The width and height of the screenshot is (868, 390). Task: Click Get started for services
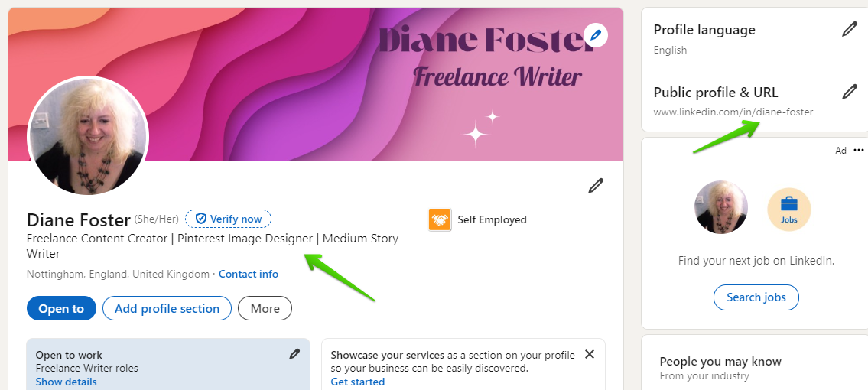click(357, 382)
